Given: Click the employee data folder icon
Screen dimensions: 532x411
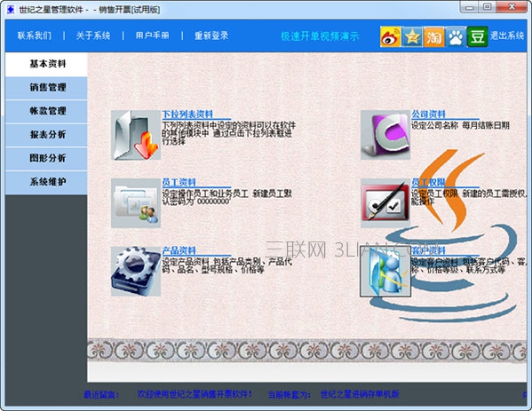Looking at the screenshot, I should coord(136,203).
